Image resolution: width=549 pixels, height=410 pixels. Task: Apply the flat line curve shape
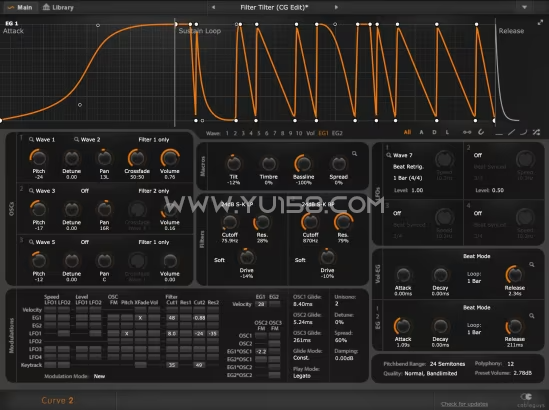pyautogui.click(x=499, y=134)
